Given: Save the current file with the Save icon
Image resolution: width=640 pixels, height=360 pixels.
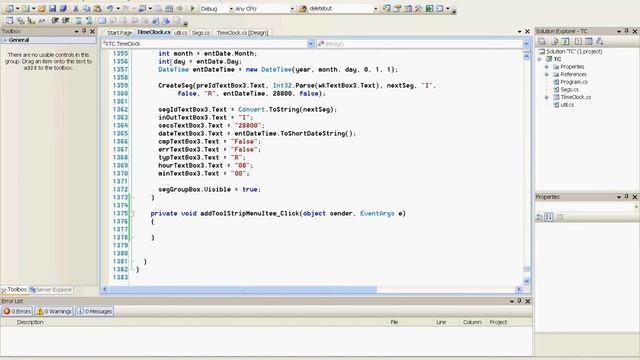Looking at the screenshot, I should pos(52,8).
